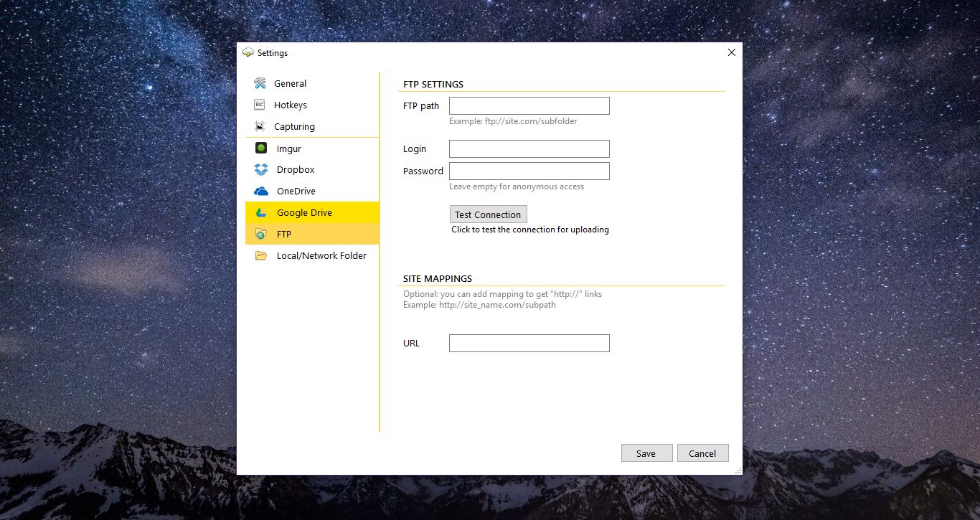Click the "Example: ftp://site.com/subfolder" hint
The height and width of the screenshot is (520, 980).
click(513, 121)
